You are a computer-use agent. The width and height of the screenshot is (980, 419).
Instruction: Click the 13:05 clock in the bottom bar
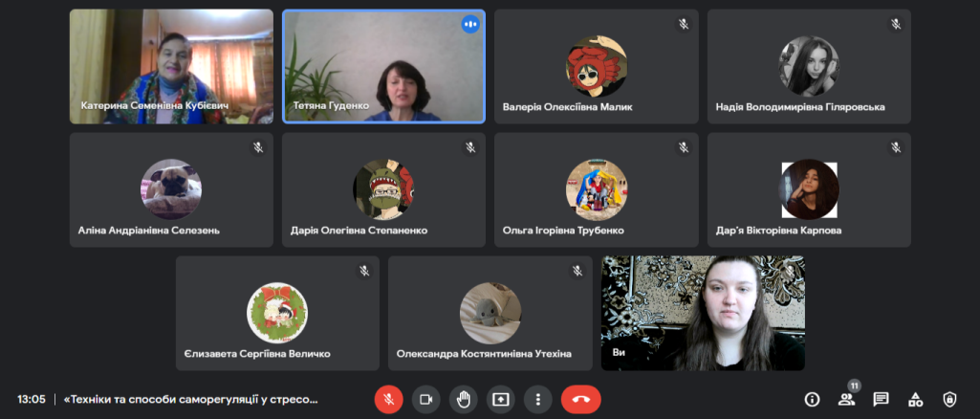pos(32,399)
